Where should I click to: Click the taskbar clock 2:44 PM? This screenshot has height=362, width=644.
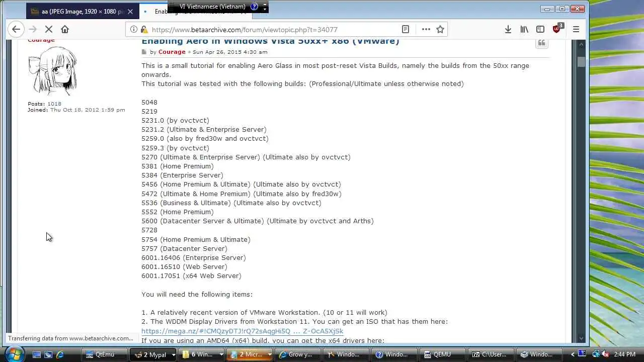625,354
